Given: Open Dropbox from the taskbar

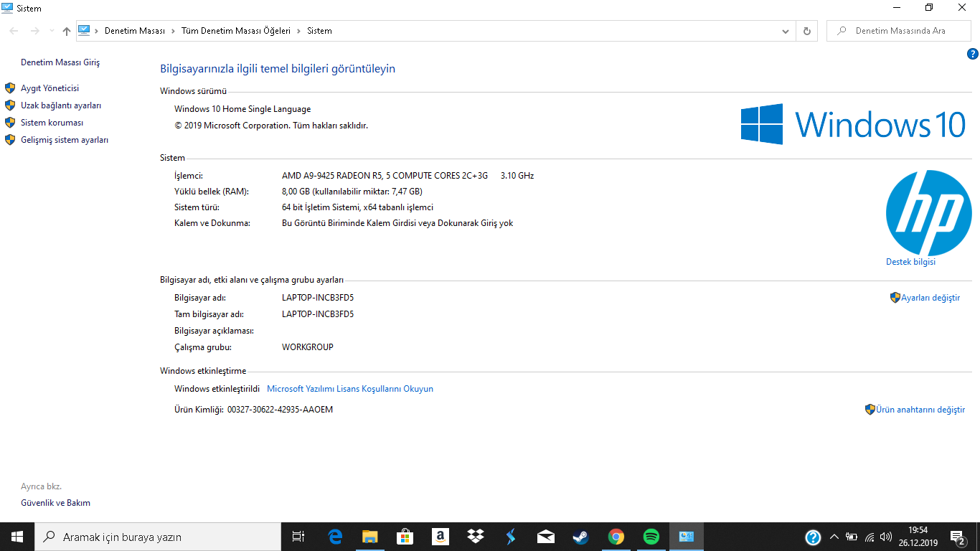Looking at the screenshot, I should [x=475, y=537].
